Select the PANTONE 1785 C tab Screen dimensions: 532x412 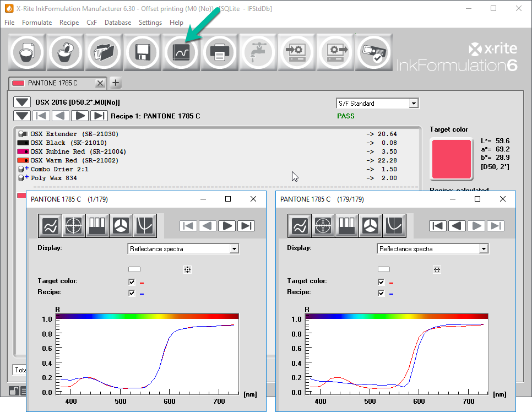(52, 83)
